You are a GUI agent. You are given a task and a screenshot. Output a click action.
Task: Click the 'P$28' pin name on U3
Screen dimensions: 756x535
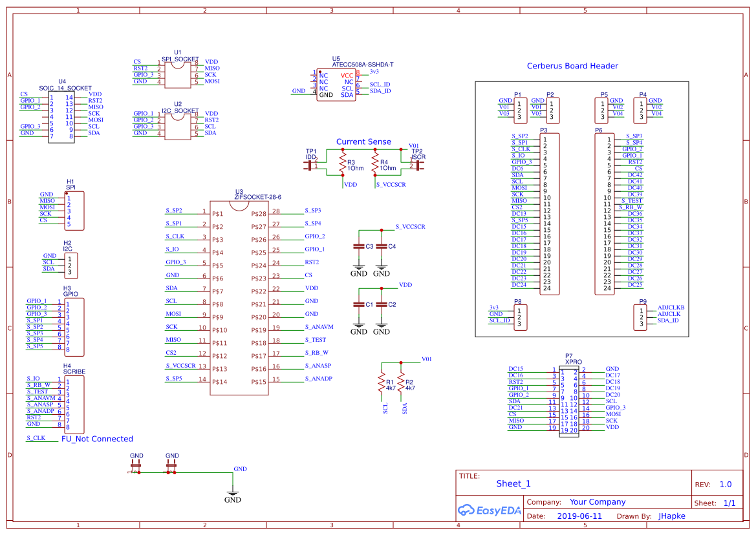259,214
